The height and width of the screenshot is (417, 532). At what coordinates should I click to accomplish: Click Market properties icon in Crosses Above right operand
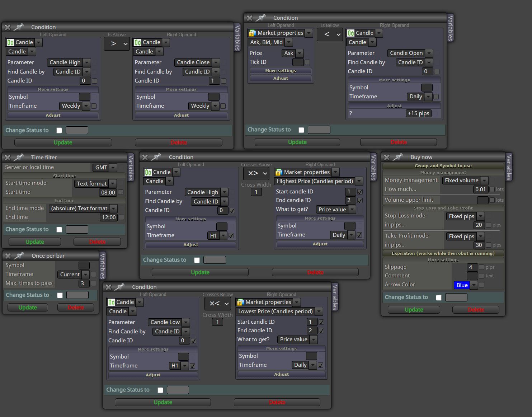pos(279,172)
